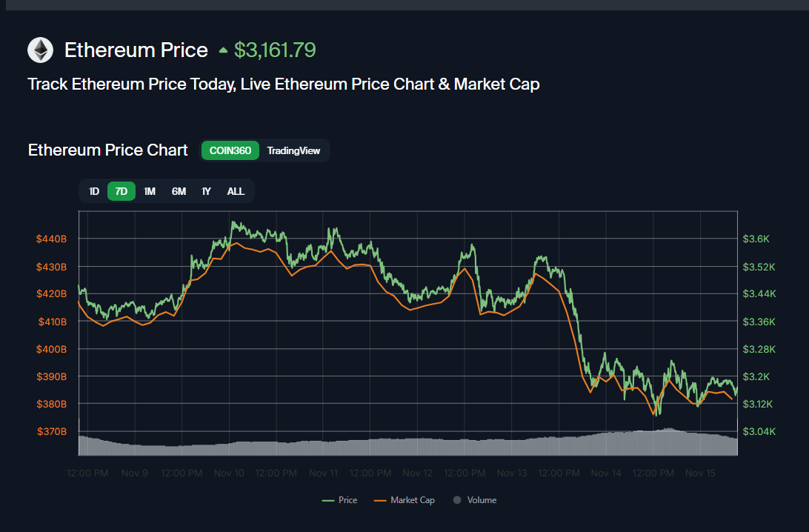Select the 6M timeframe
The height and width of the screenshot is (532, 809).
[178, 191]
